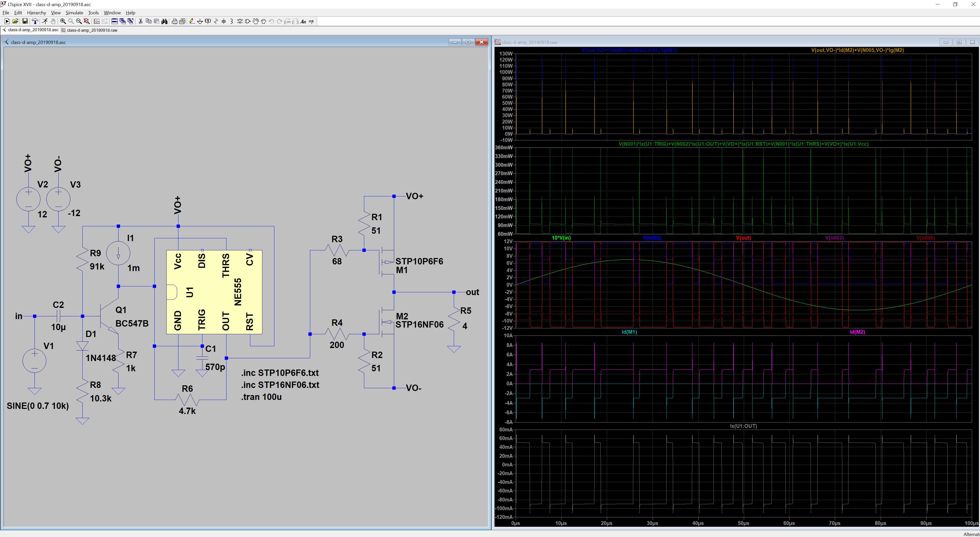Open the Window menu

[x=112, y=13]
